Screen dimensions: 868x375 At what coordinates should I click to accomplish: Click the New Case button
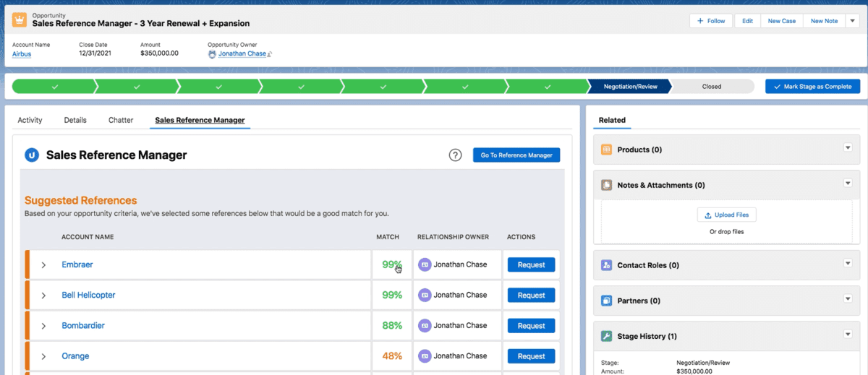pyautogui.click(x=782, y=21)
